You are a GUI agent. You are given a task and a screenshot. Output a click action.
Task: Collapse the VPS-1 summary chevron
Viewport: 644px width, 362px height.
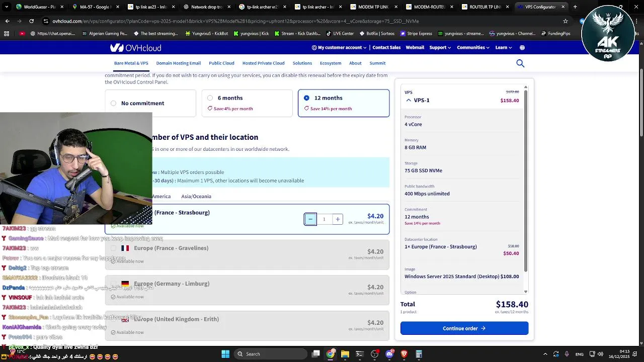tap(409, 100)
